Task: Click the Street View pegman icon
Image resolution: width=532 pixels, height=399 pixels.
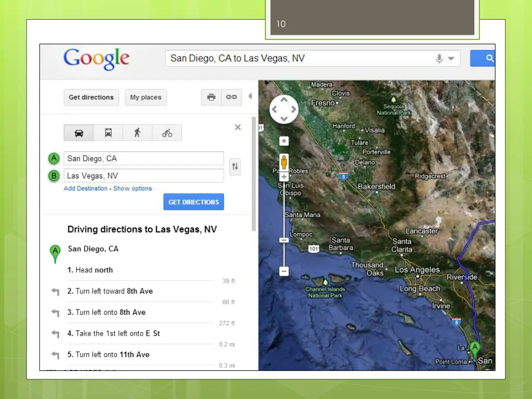Action: coord(284,162)
